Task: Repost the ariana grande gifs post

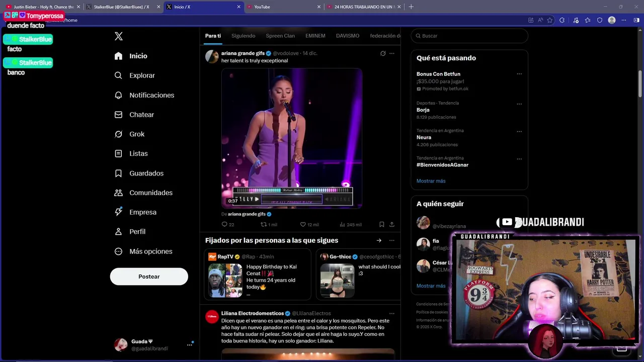Action: coord(269,224)
